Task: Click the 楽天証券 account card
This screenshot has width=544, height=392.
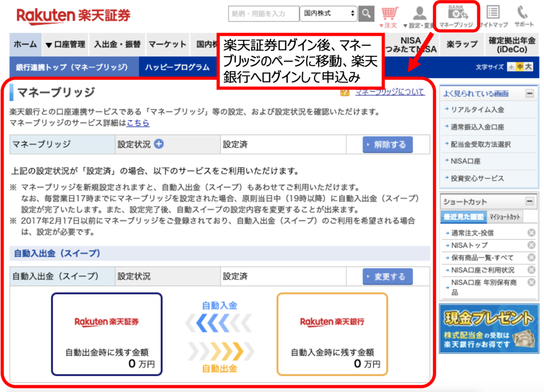Action: point(107,334)
